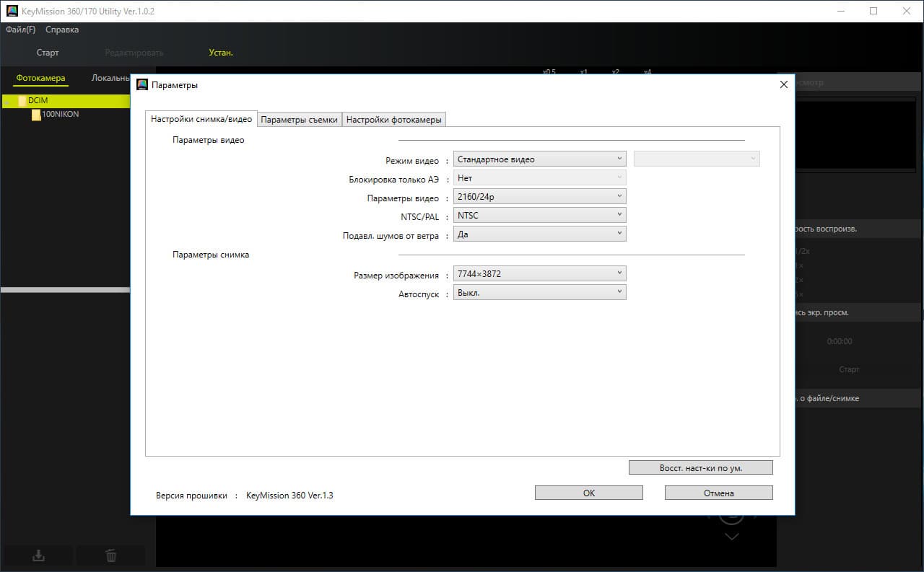The image size is (924, 572).
Task: Click the Отмена button
Action: click(x=719, y=493)
